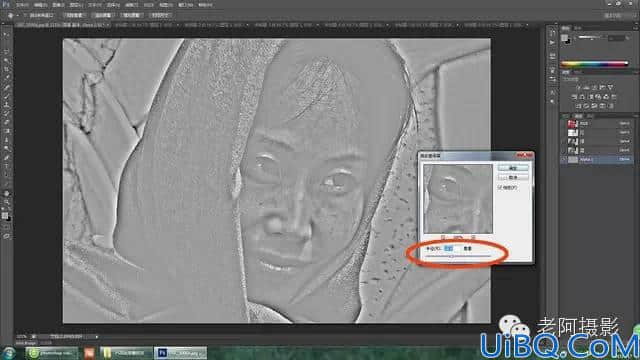Toggle Scroll All Windows checkbox
This screenshot has width=640, height=360.
[x=25, y=15]
